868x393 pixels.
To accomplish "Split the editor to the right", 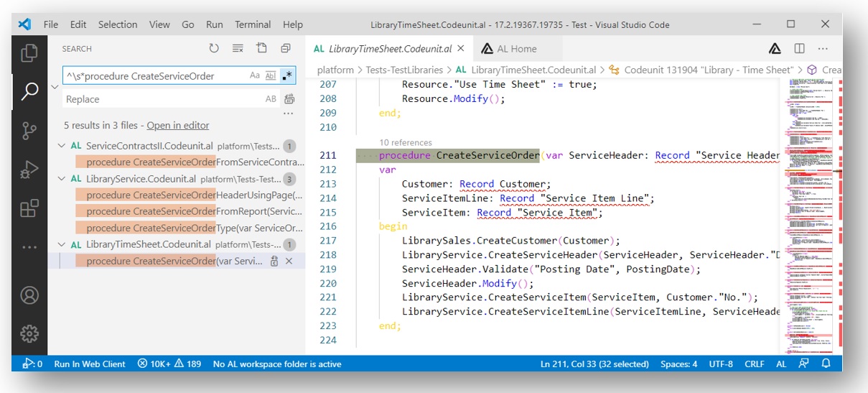I will [799, 49].
